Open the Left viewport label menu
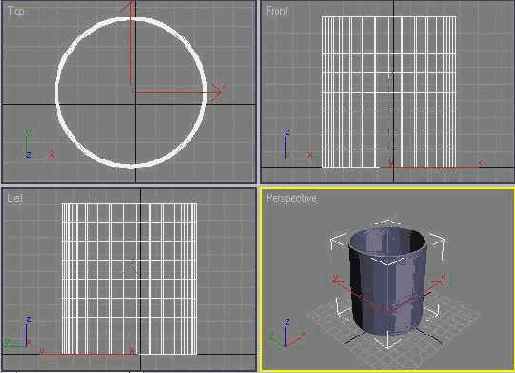This screenshot has height=373, width=515. [x=15, y=198]
